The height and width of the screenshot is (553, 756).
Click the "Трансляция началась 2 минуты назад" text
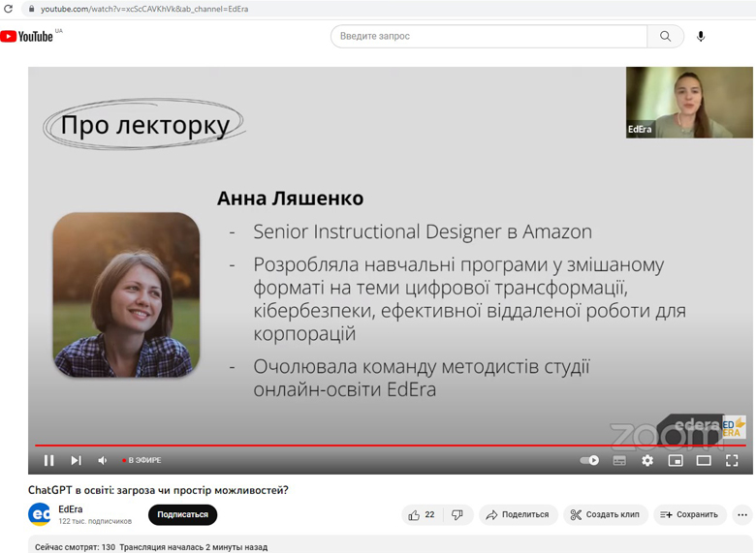pos(193,547)
